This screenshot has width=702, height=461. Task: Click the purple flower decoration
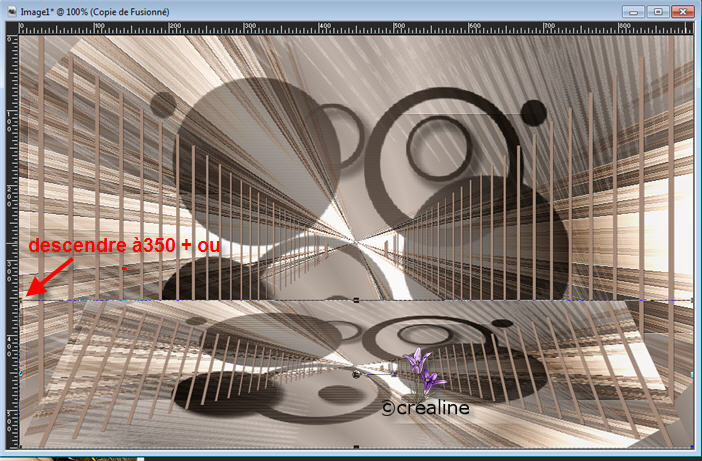[x=422, y=371]
